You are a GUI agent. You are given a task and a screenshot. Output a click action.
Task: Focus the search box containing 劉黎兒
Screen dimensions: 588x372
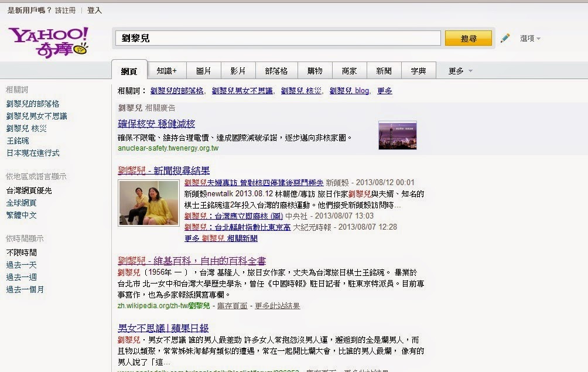point(278,38)
